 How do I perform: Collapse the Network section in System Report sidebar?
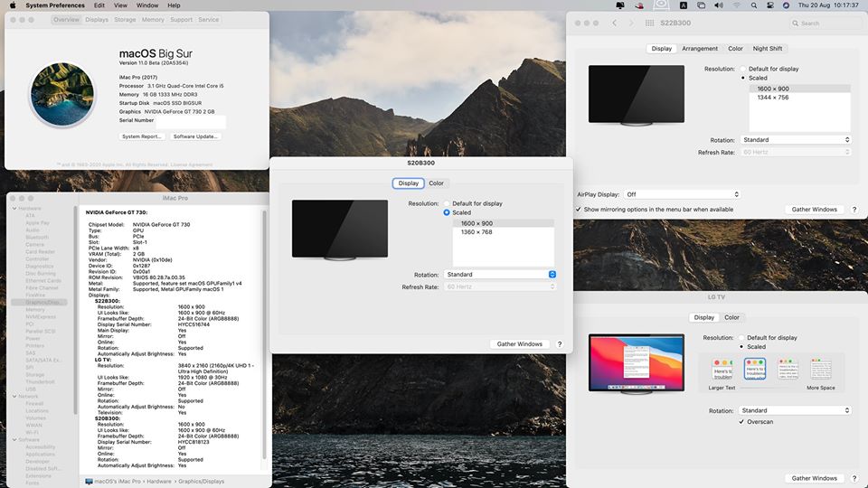coord(14,396)
